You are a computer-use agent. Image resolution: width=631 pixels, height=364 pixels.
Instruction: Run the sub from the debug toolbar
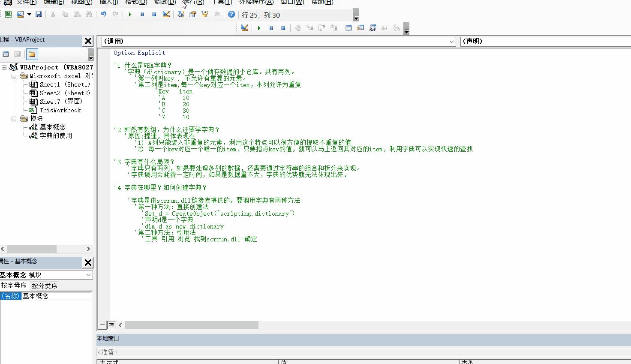click(259, 28)
